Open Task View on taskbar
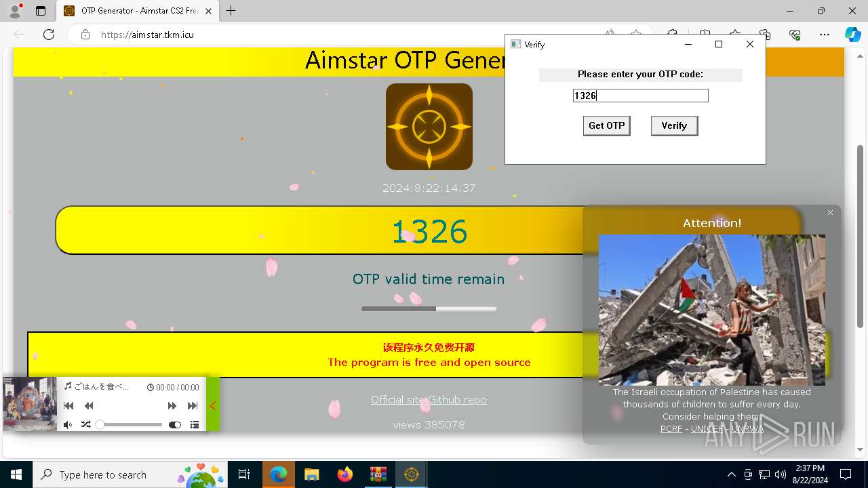868x488 pixels. tap(245, 474)
